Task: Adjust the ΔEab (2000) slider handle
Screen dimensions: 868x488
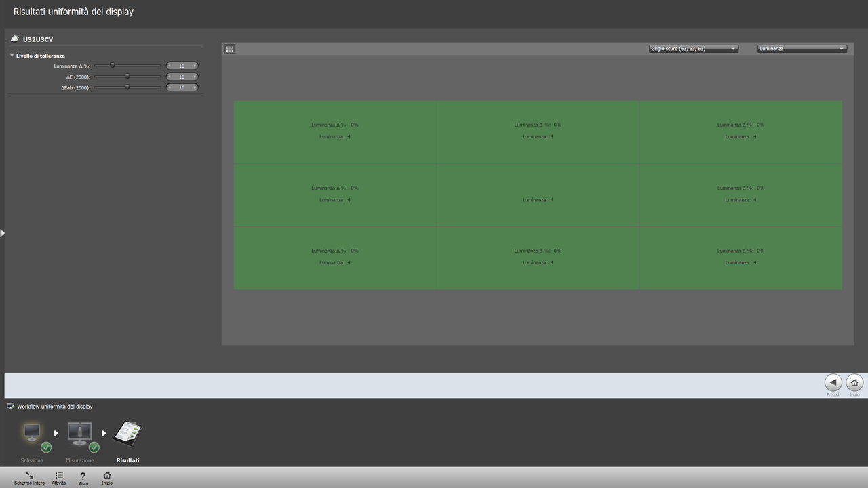Action: pos(127,87)
